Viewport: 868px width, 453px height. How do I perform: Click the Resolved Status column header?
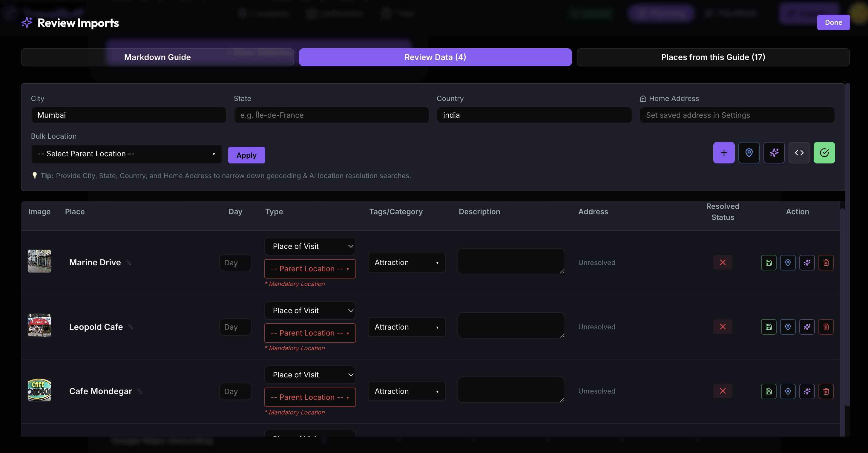(x=723, y=212)
